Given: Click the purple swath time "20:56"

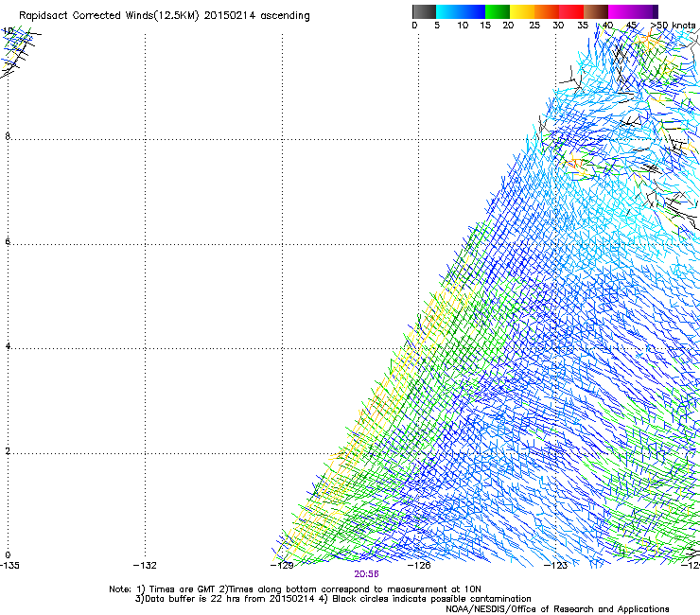Looking at the screenshot, I should pyautogui.click(x=366, y=574).
